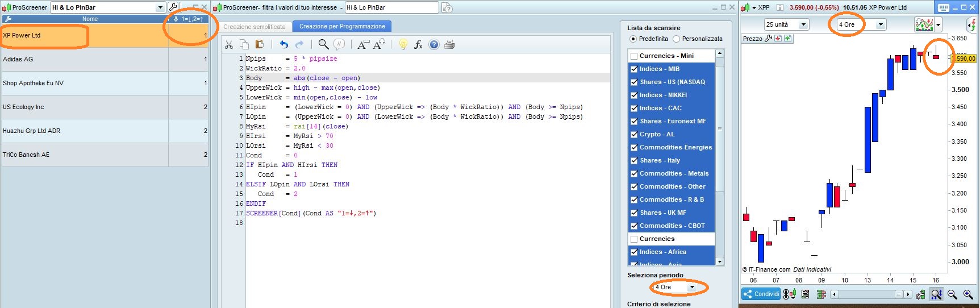Switch to the Creazione semplificata tab
This screenshot has height=308, width=980.
254,27
